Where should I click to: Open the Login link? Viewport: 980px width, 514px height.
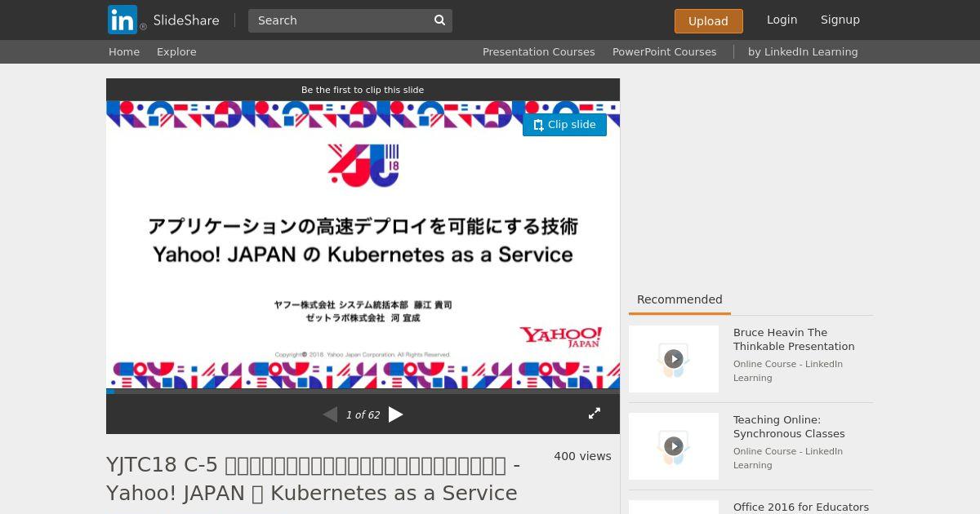click(x=782, y=20)
